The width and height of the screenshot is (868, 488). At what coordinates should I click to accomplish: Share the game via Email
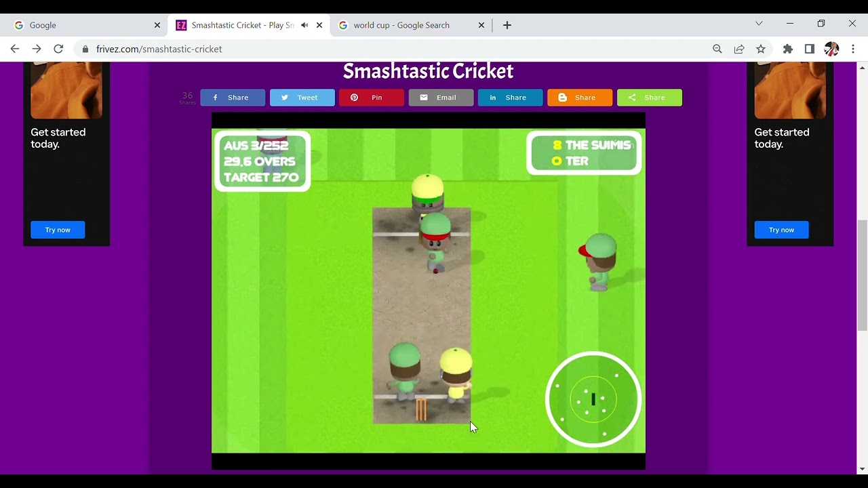point(441,98)
